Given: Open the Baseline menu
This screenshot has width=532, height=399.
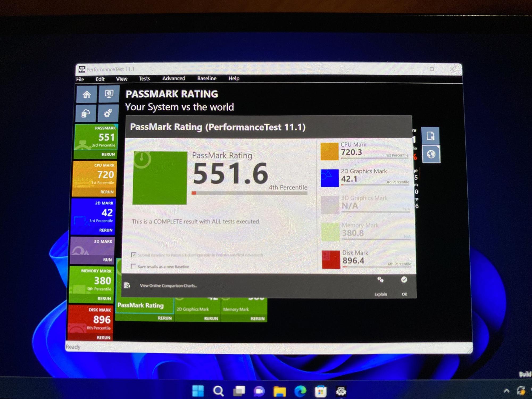Looking at the screenshot, I should (207, 78).
